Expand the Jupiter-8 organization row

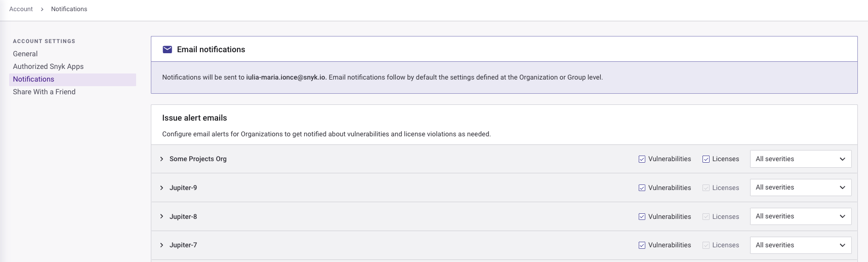[161, 216]
